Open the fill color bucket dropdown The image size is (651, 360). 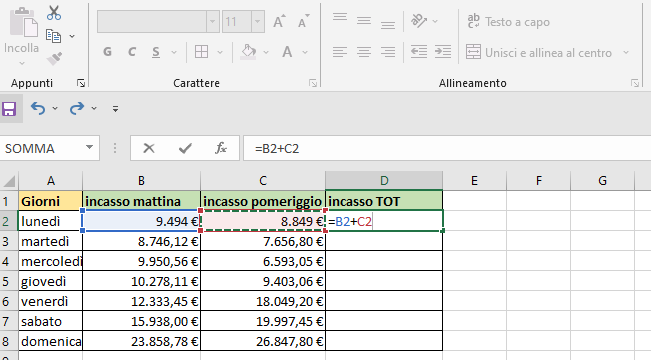pyautogui.click(x=266, y=52)
